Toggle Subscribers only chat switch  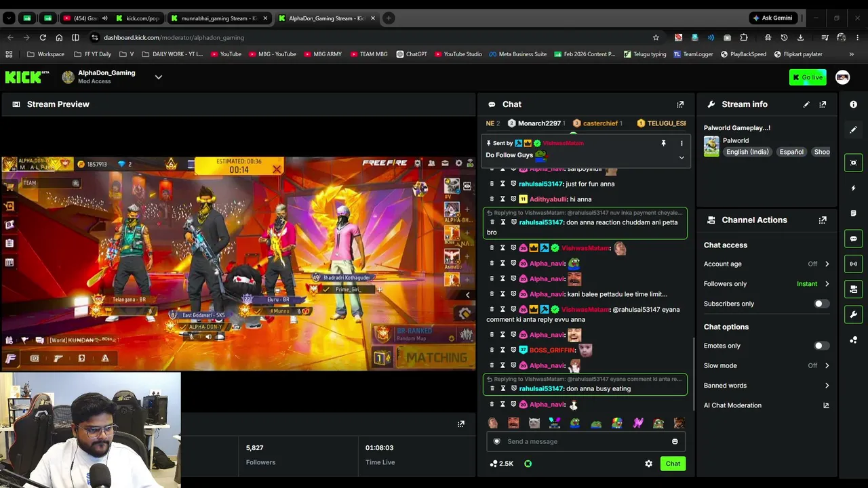(821, 304)
